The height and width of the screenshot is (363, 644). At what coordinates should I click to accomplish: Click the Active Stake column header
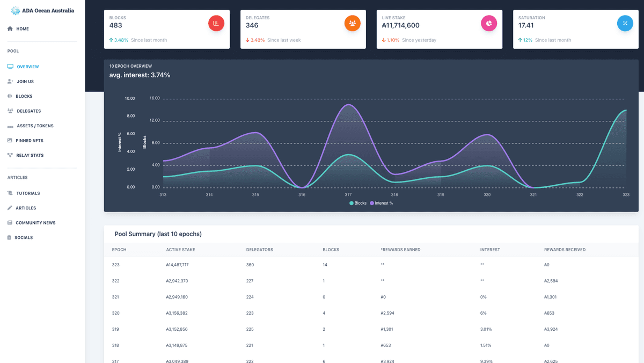pyautogui.click(x=180, y=250)
